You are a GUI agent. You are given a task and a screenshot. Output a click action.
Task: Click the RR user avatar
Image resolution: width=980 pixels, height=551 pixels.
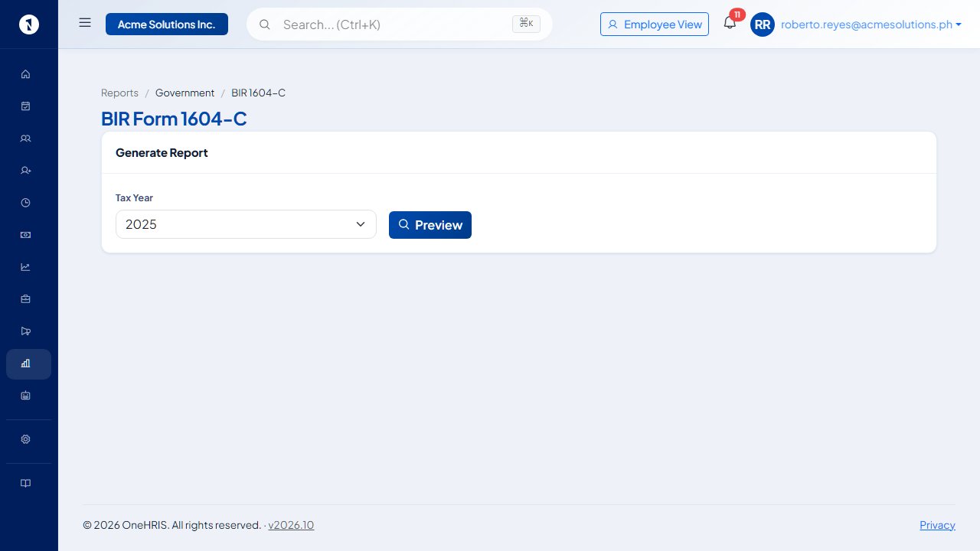763,24
